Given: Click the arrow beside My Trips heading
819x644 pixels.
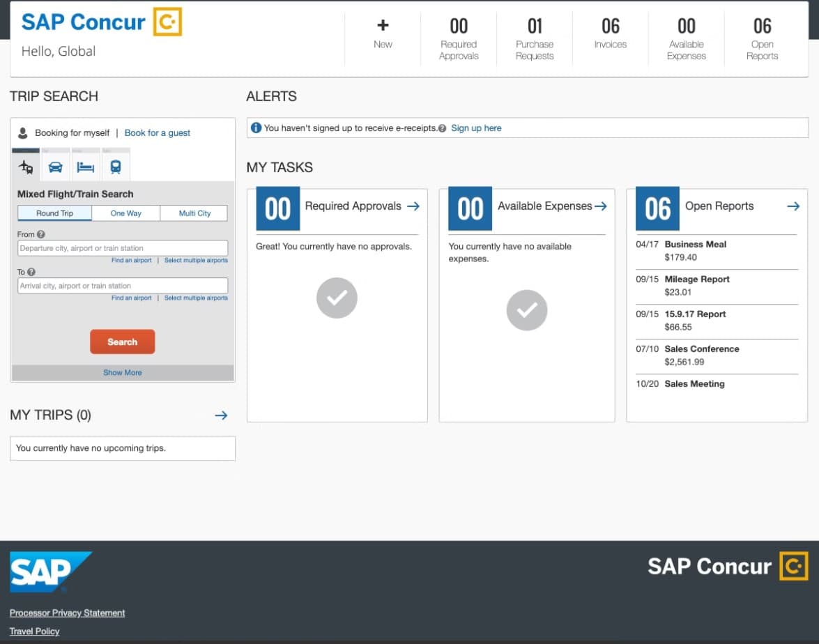Looking at the screenshot, I should tap(221, 415).
